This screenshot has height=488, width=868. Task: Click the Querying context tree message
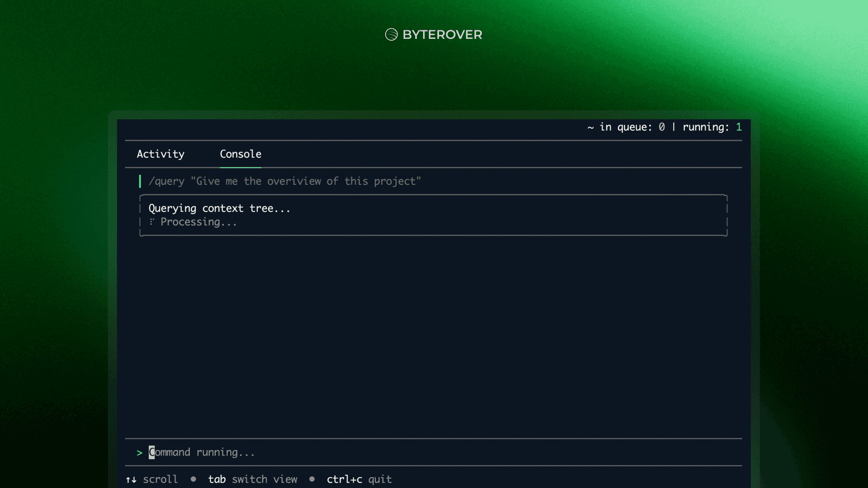(219, 208)
